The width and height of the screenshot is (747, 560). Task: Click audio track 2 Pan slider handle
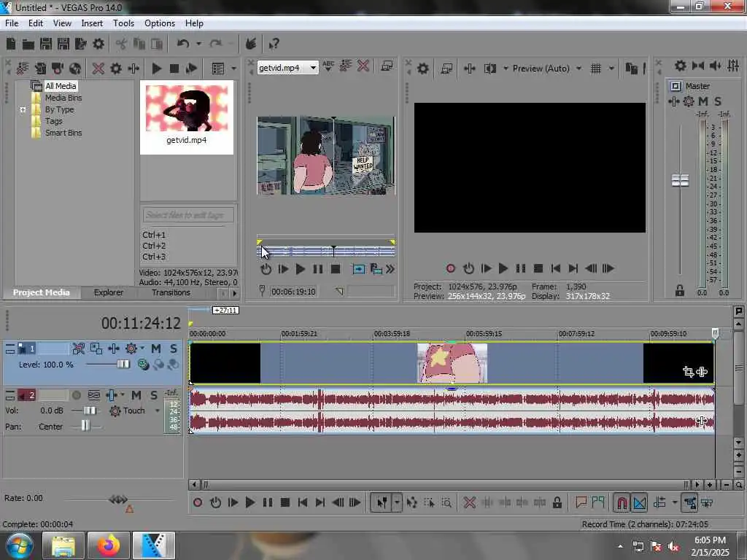[x=85, y=426]
